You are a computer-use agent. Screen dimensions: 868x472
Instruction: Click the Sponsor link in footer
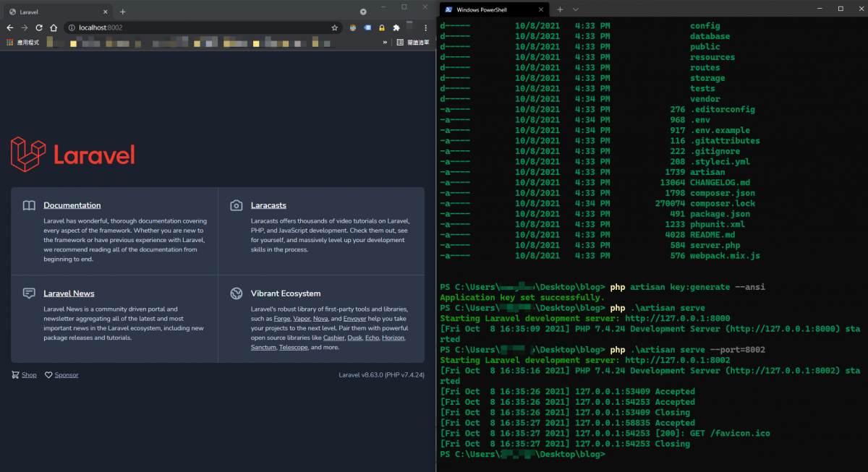[x=66, y=375]
